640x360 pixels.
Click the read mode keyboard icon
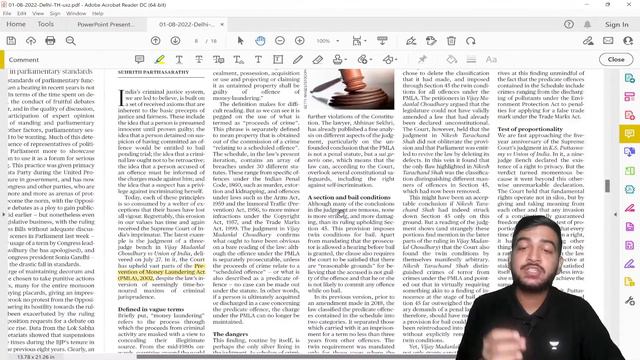coord(382,41)
